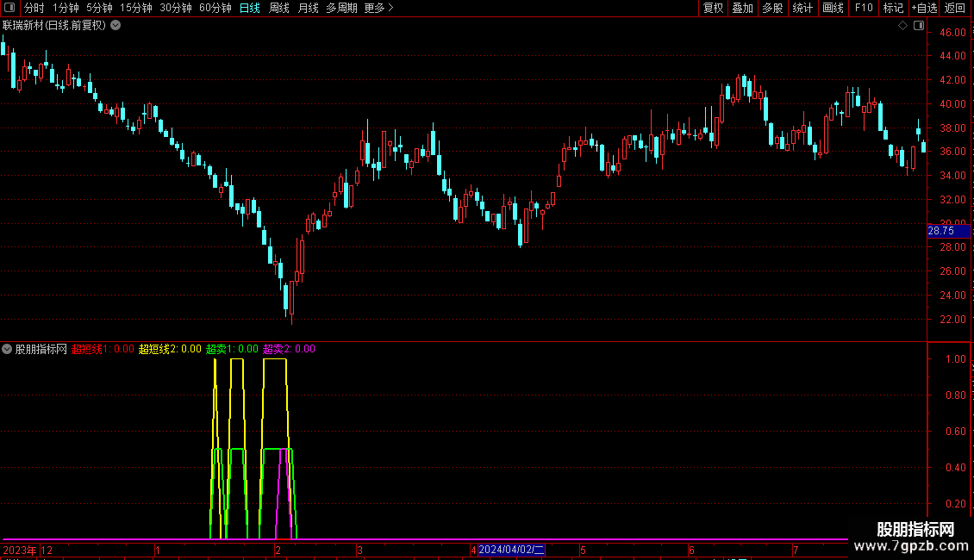
Task: Click the 1.00 indicator axis label
Action: coord(955,359)
